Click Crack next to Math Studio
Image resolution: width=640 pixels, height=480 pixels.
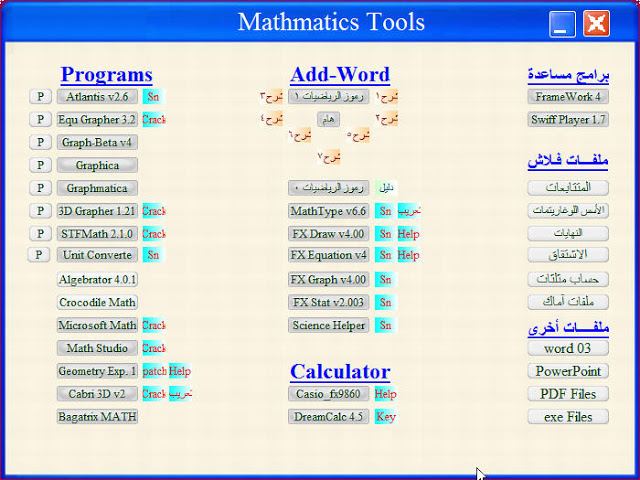pos(154,348)
